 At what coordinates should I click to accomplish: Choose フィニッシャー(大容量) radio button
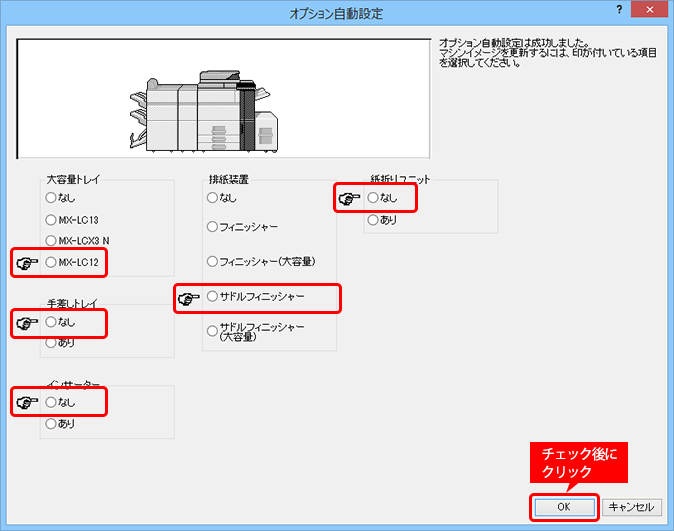(212, 261)
